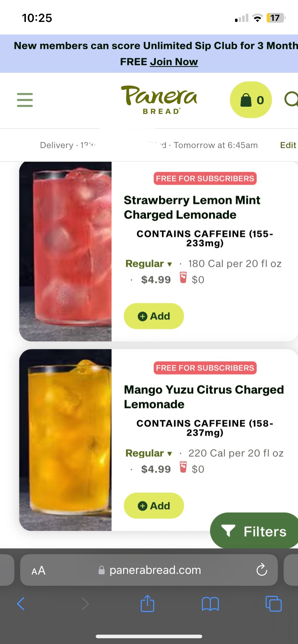Follow the Join Now link

(174, 62)
